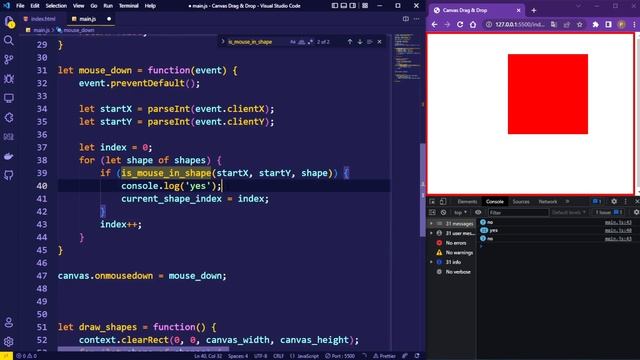Change encoding via UTF-8 status item
Screen dimensions: 640x360
(260, 356)
